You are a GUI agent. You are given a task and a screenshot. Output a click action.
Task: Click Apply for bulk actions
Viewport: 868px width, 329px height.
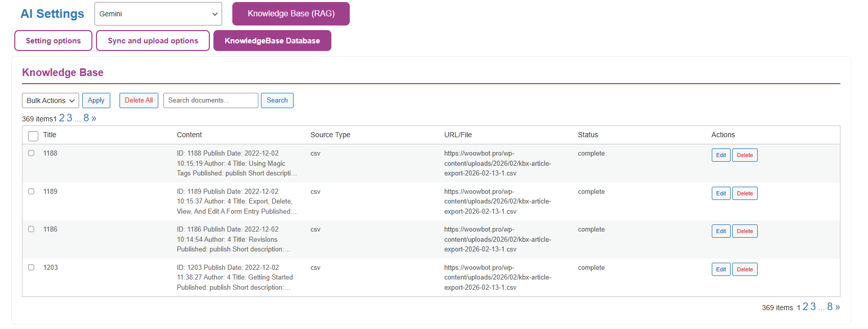pyautogui.click(x=96, y=100)
